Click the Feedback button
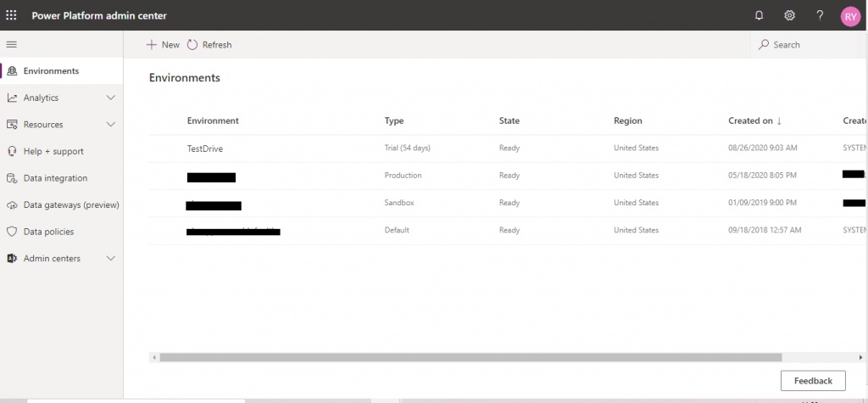This screenshot has width=868, height=403. 813,381
